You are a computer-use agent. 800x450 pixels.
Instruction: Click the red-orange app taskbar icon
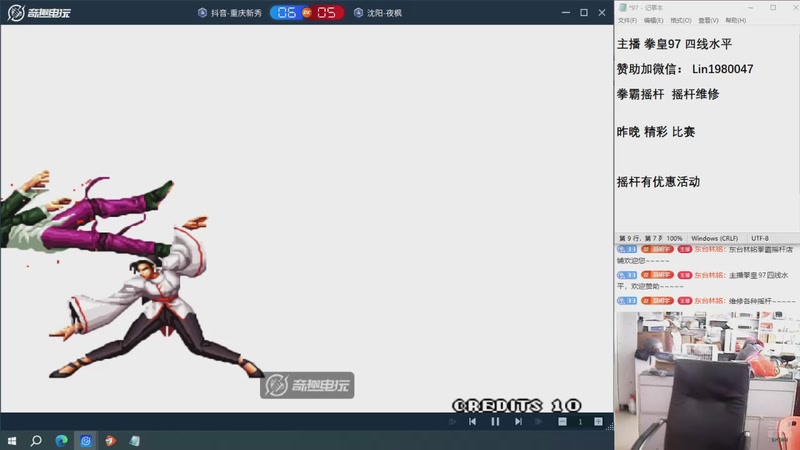pyautogui.click(x=110, y=441)
